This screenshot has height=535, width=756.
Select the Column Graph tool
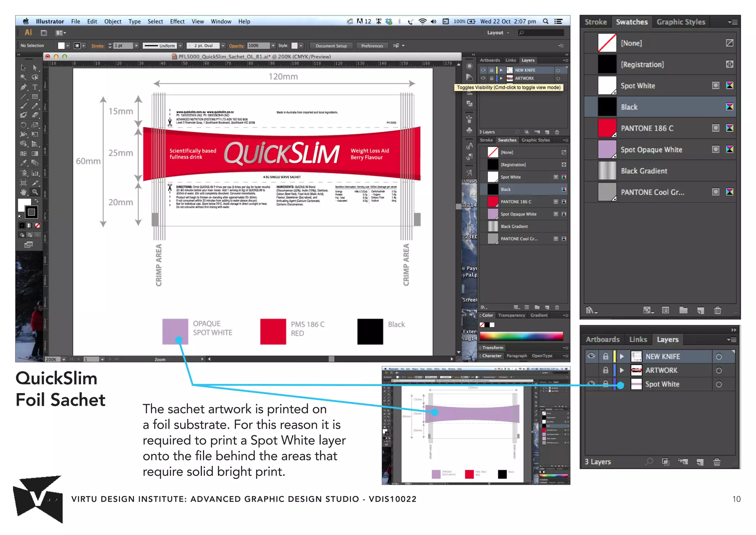click(x=35, y=173)
